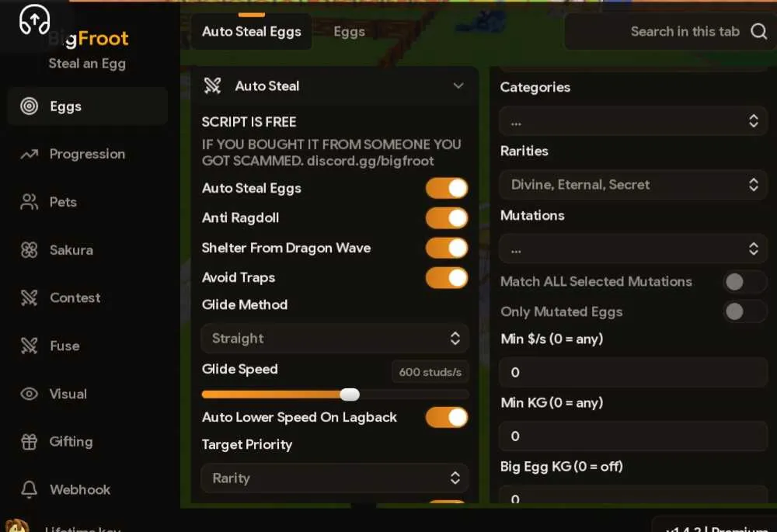Open the Progression sidebar section
The image size is (777, 532).
click(x=88, y=154)
